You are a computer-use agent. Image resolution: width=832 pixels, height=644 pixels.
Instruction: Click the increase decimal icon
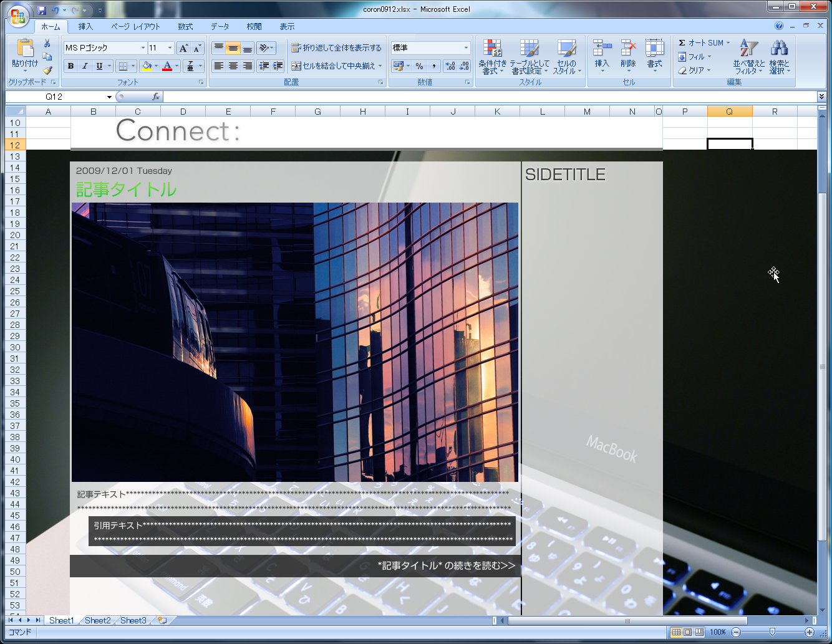coord(450,66)
